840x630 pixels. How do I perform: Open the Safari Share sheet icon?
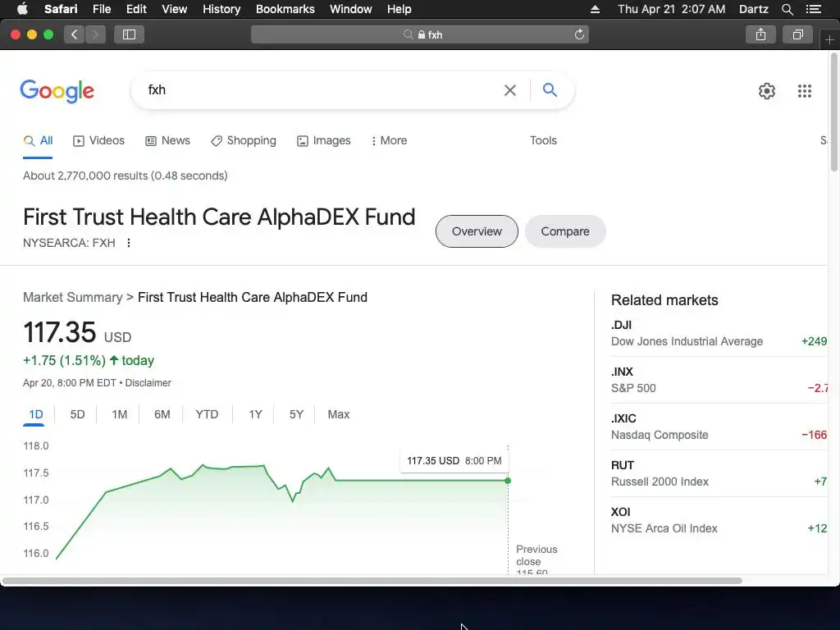click(x=760, y=34)
